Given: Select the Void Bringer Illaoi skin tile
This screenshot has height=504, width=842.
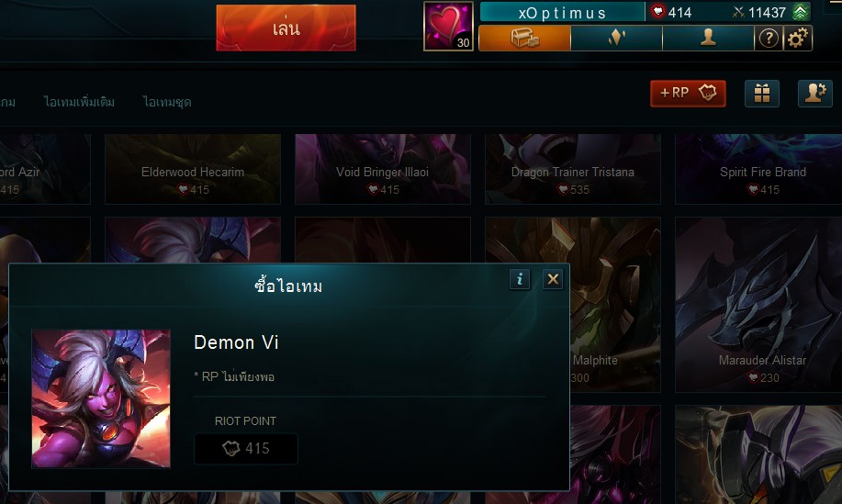Looking at the screenshot, I should tap(382, 169).
